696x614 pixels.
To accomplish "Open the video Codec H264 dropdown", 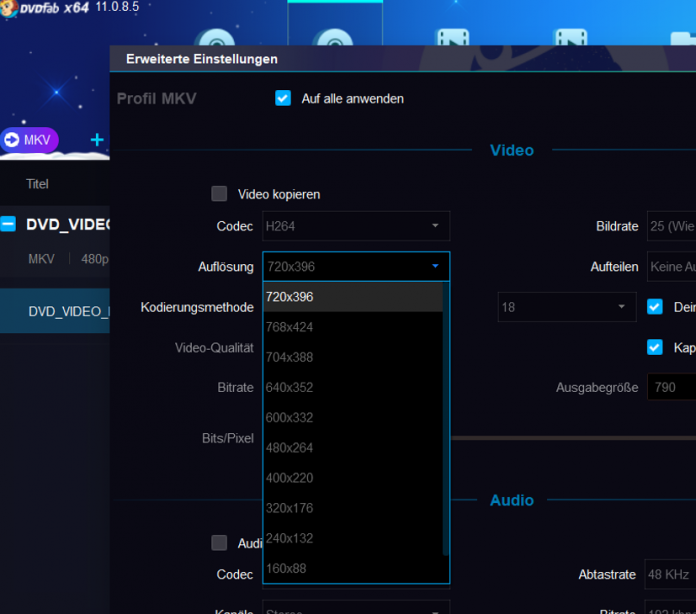I will 356,226.
